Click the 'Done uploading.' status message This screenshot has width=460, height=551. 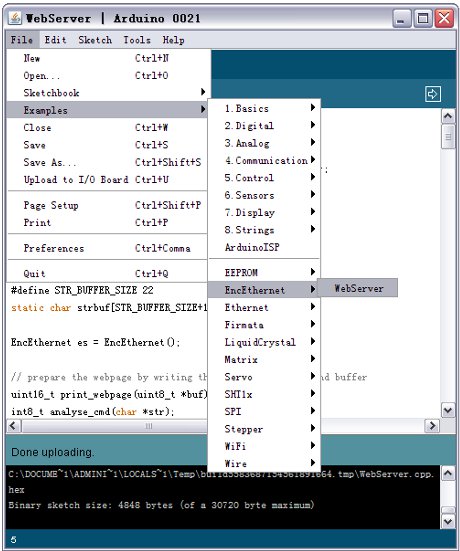tap(53, 452)
